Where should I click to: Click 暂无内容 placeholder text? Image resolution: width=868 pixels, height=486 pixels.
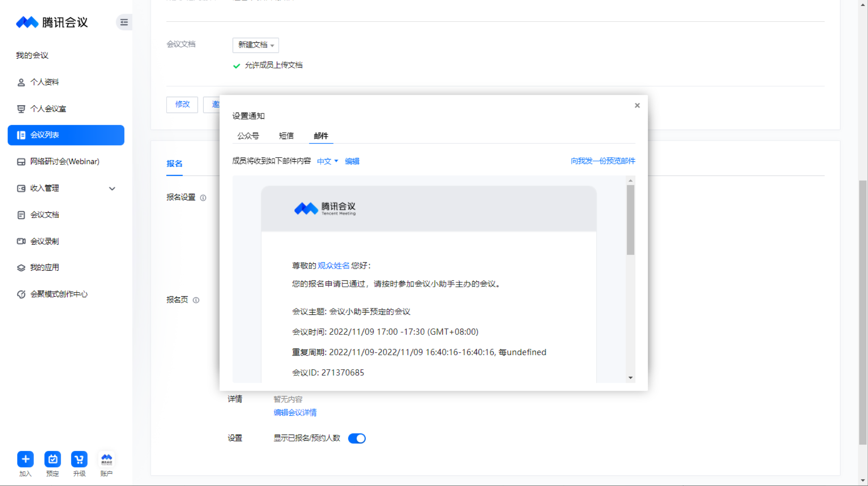point(288,399)
